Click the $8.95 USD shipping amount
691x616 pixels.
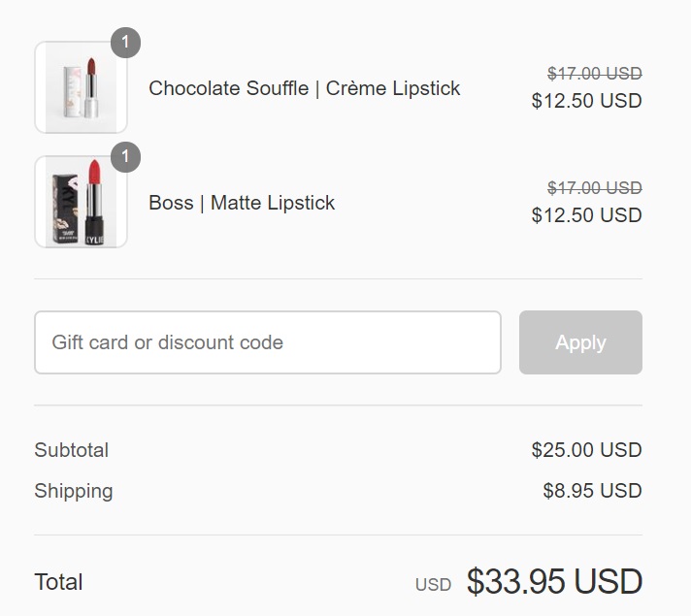592,491
